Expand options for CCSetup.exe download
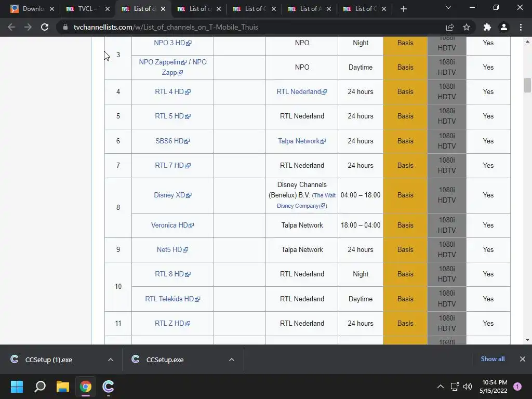 coord(231,360)
